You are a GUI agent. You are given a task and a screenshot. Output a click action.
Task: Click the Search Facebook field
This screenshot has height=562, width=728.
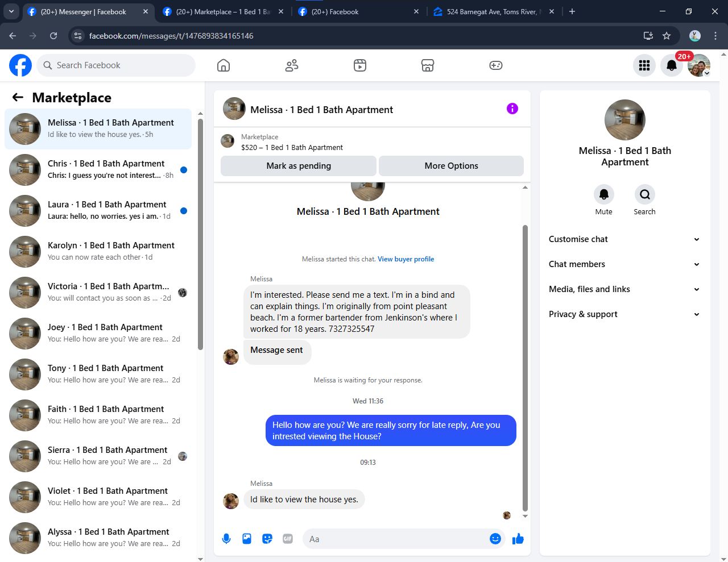[116, 65]
